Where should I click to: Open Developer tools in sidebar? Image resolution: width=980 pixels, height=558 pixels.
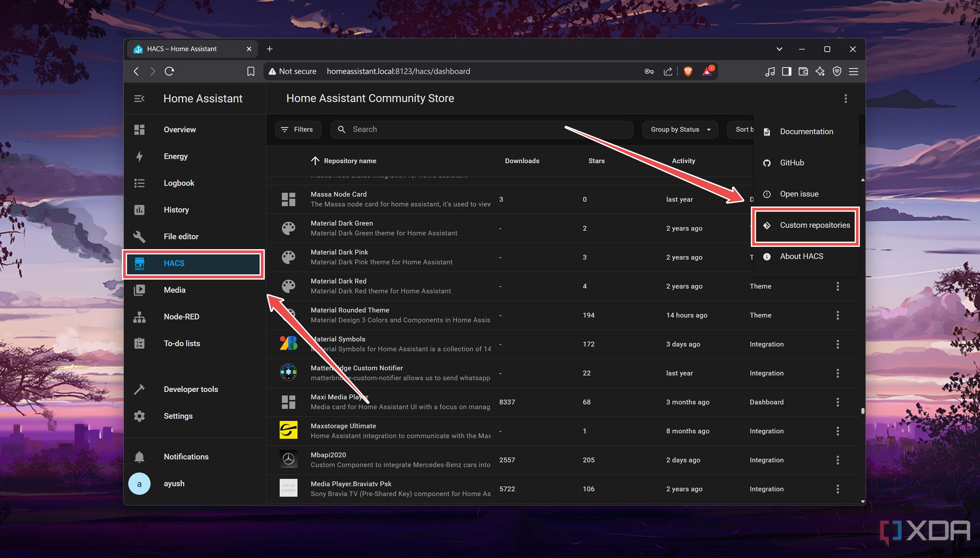pyautogui.click(x=191, y=389)
